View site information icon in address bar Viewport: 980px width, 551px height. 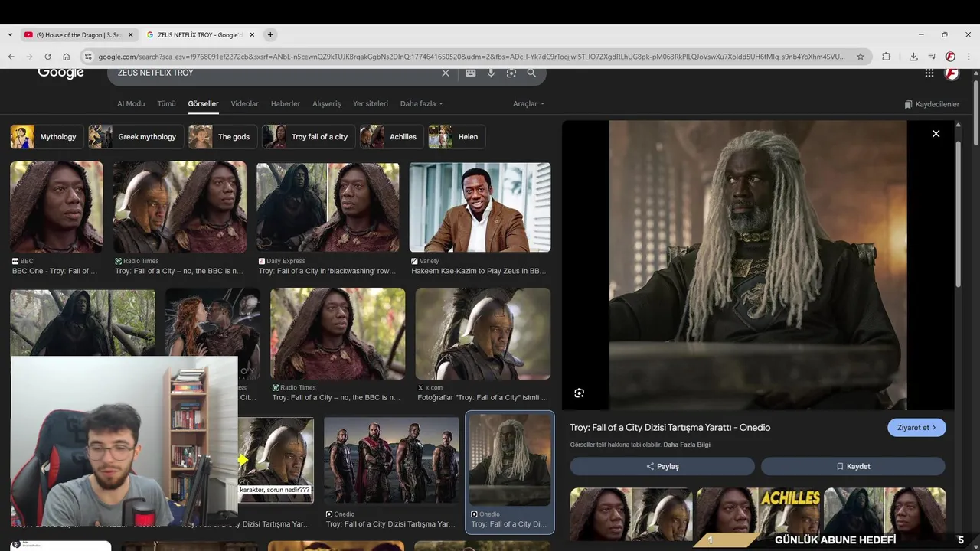[88, 57]
